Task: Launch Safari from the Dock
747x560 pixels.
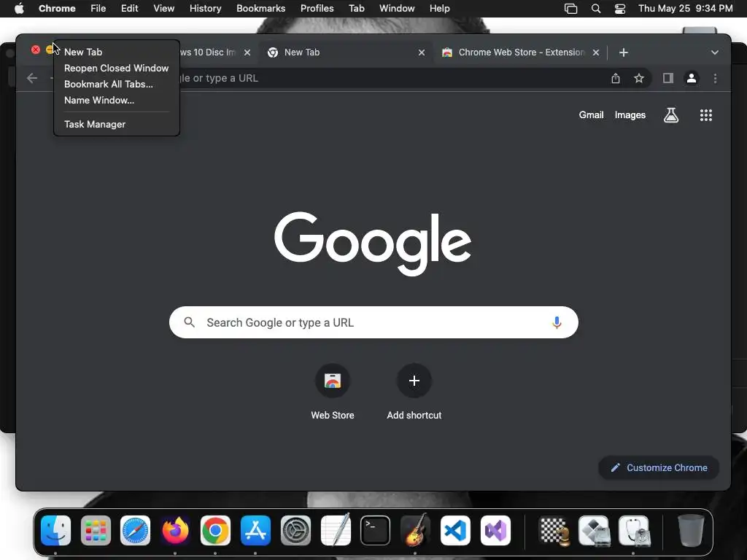Action: [135, 531]
